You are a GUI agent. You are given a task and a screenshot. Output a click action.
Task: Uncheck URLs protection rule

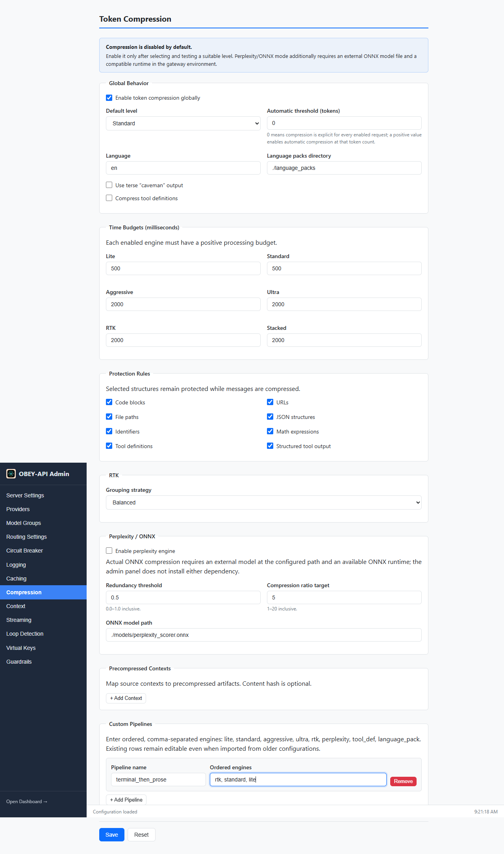[270, 402]
